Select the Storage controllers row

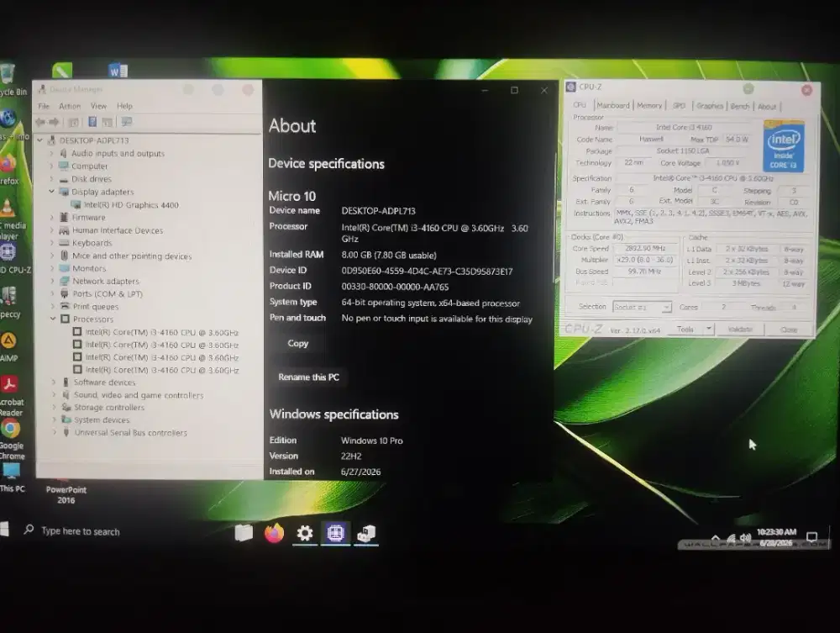point(108,408)
